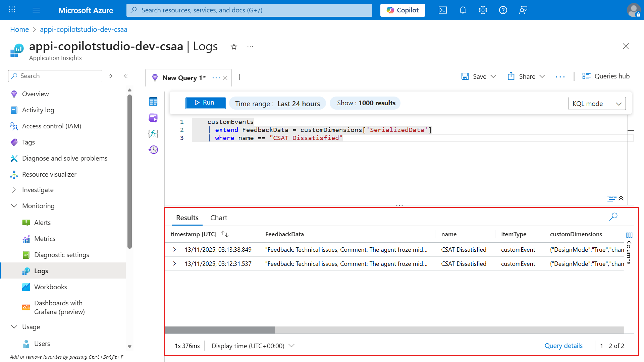
Task: Open Workbooks in Monitoring menu
Action: (x=50, y=287)
